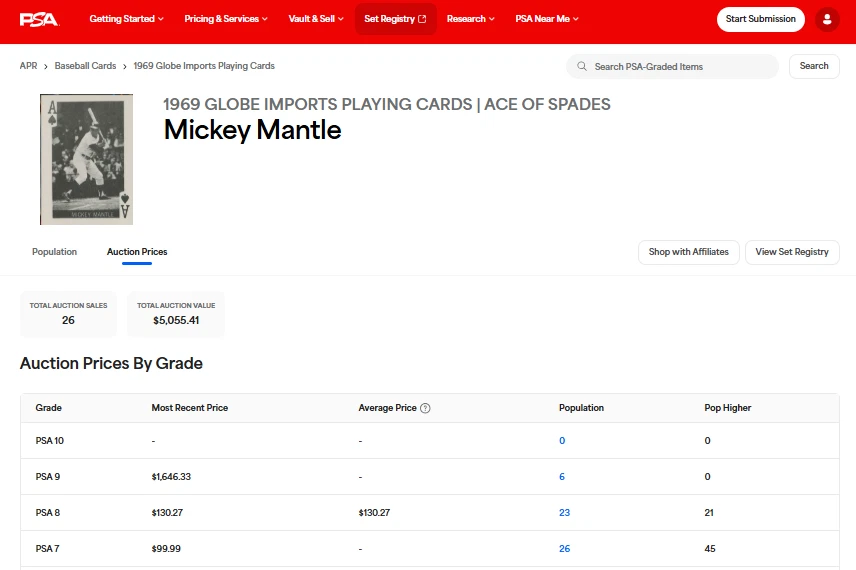Select the PSA 7 grade row label
The image size is (856, 570).
pyautogui.click(x=47, y=549)
